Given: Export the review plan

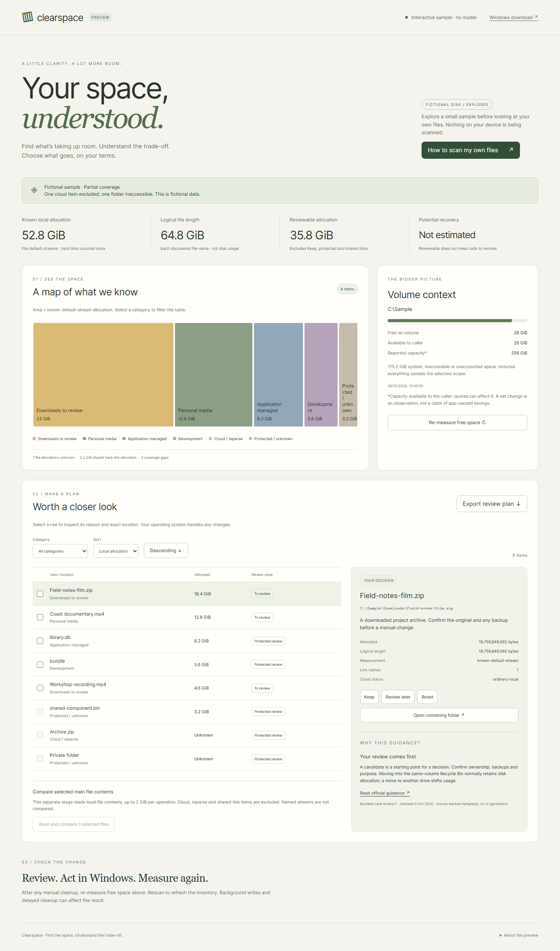Looking at the screenshot, I should point(492,504).
